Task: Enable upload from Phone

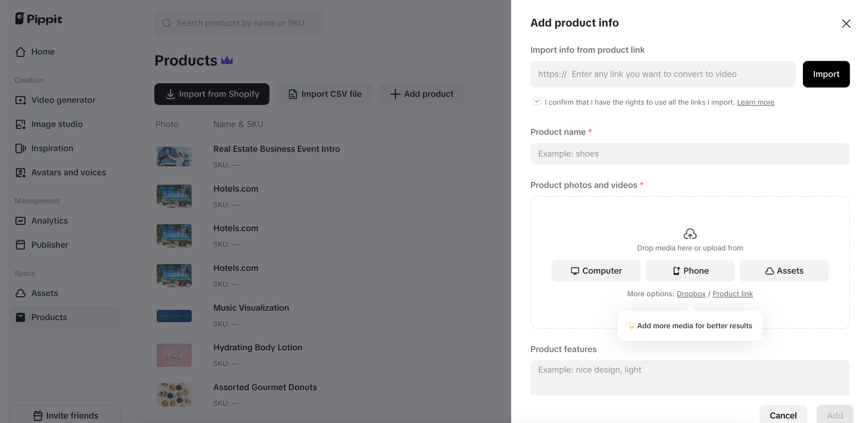Action: (690, 271)
